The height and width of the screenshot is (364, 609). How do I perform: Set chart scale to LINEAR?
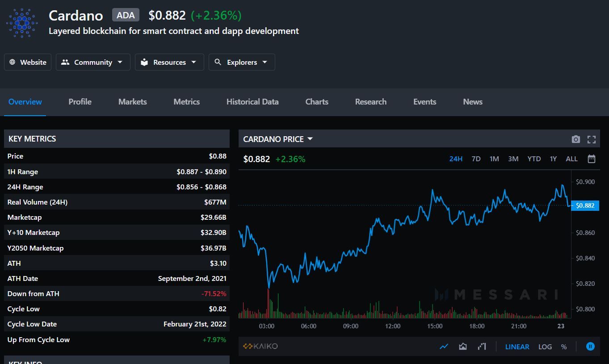pyautogui.click(x=517, y=347)
